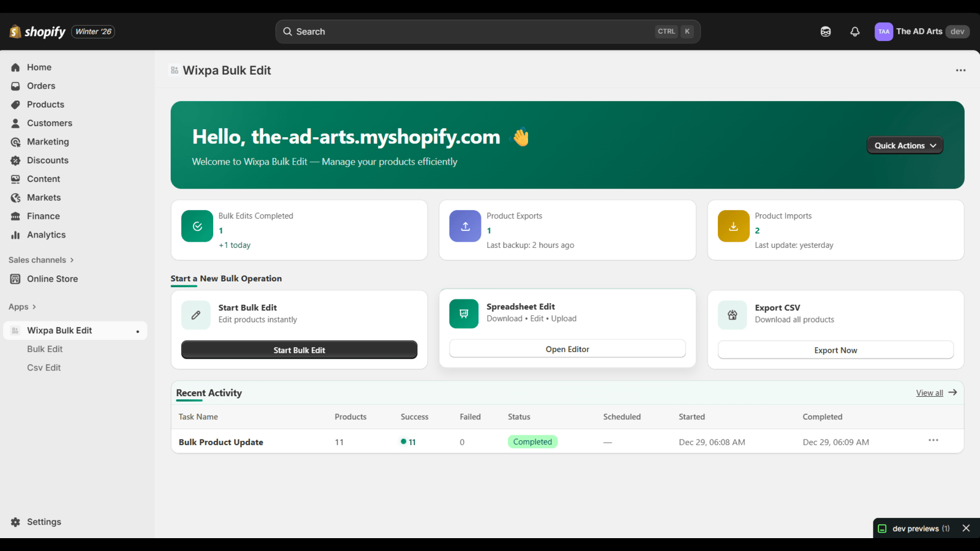Click the Marketing target icon
The width and height of the screenshot is (980, 551).
15,142
